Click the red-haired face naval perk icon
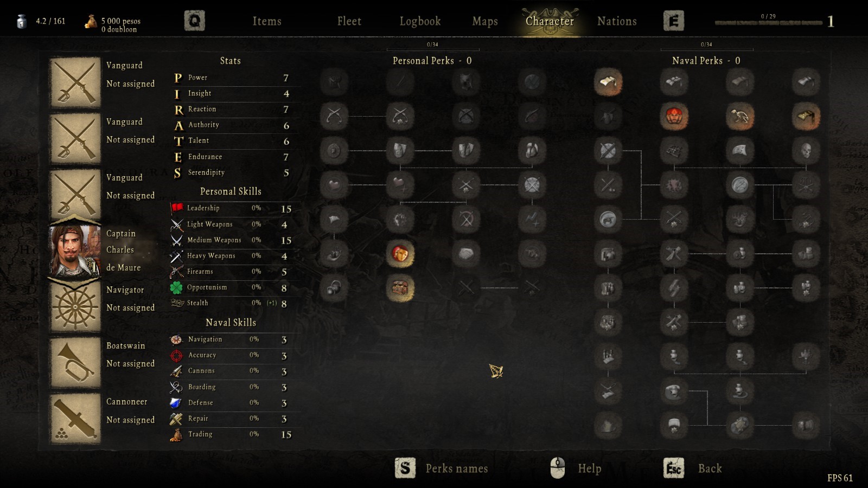This screenshot has width=868, height=488. pyautogui.click(x=674, y=117)
